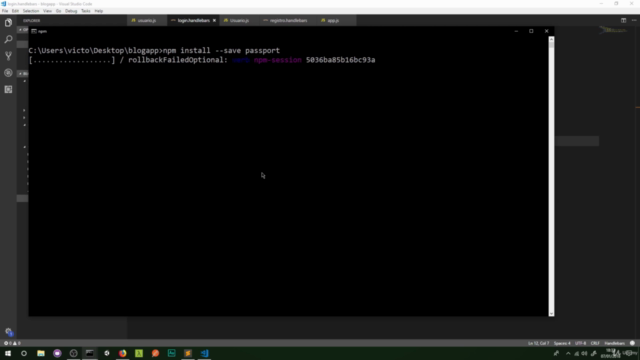The height and width of the screenshot is (360, 640).
Task: Open the Selection menu
Action: tap(31, 11)
